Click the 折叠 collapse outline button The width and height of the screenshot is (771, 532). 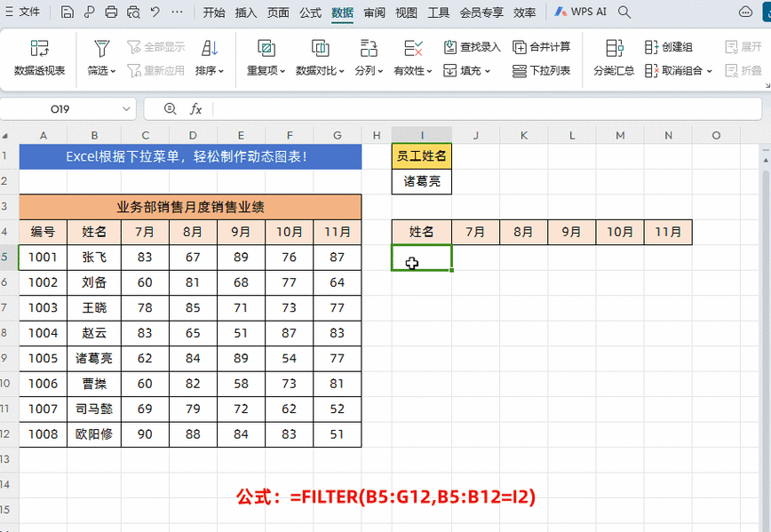(743, 70)
